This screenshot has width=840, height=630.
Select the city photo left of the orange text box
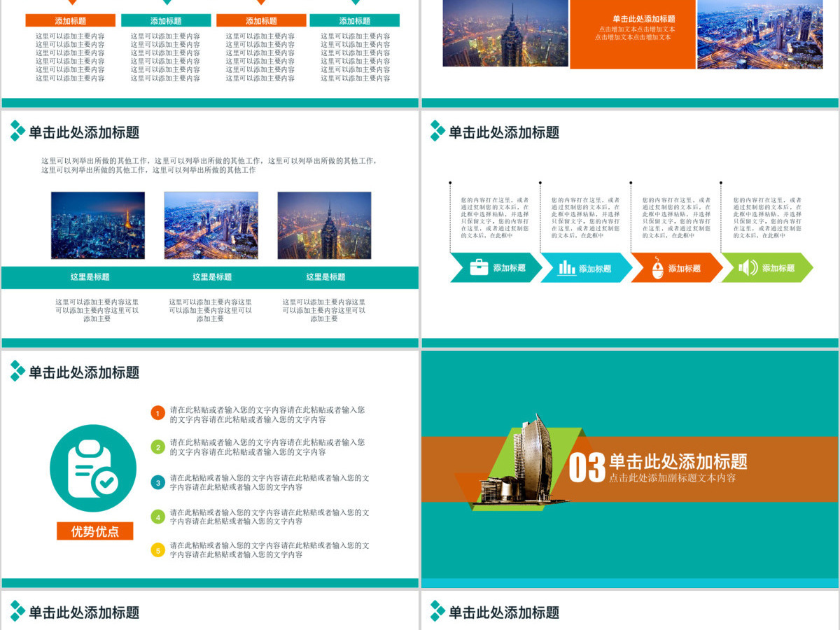coord(505,33)
